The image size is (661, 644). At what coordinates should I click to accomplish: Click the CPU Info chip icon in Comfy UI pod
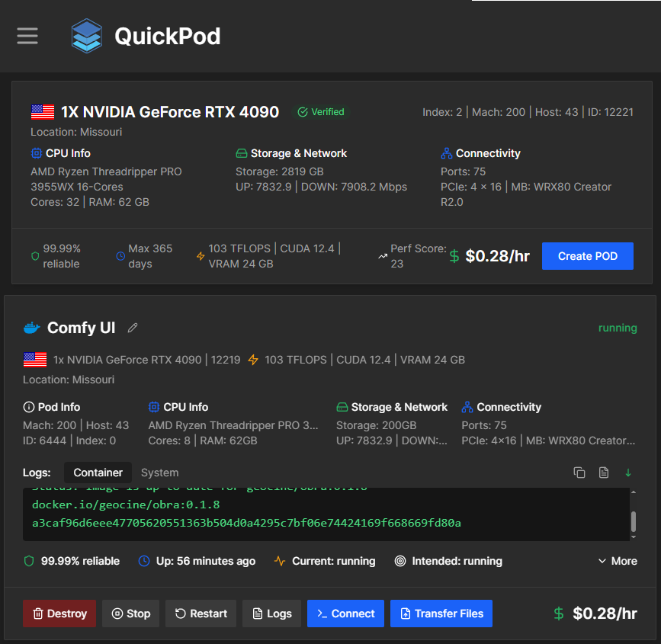tap(154, 407)
